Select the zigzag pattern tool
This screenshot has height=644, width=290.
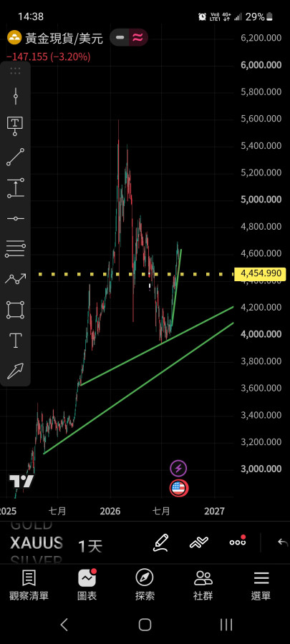[x=15, y=279]
